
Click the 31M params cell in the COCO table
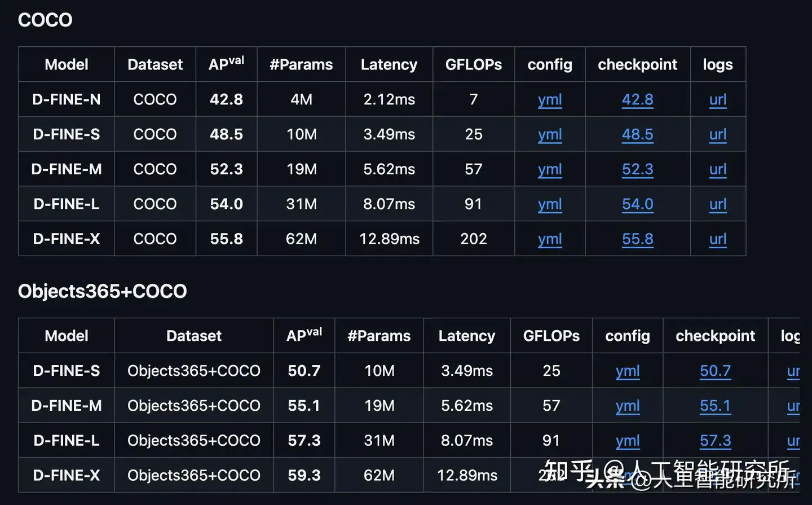pyautogui.click(x=301, y=204)
